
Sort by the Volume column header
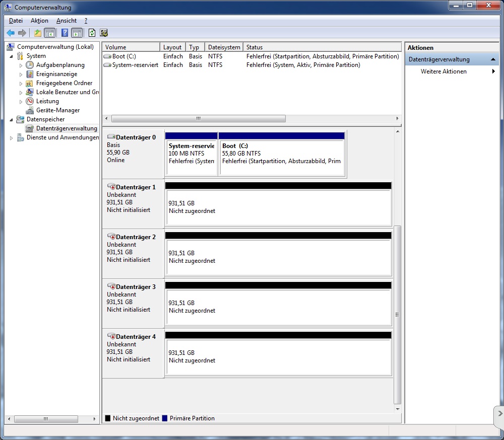(x=131, y=47)
